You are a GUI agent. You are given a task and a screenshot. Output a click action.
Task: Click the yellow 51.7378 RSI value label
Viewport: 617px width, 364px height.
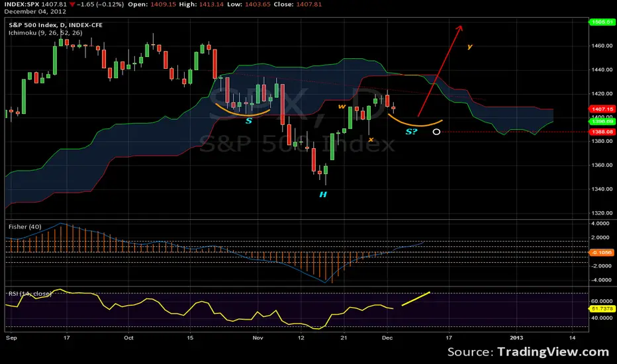602,309
